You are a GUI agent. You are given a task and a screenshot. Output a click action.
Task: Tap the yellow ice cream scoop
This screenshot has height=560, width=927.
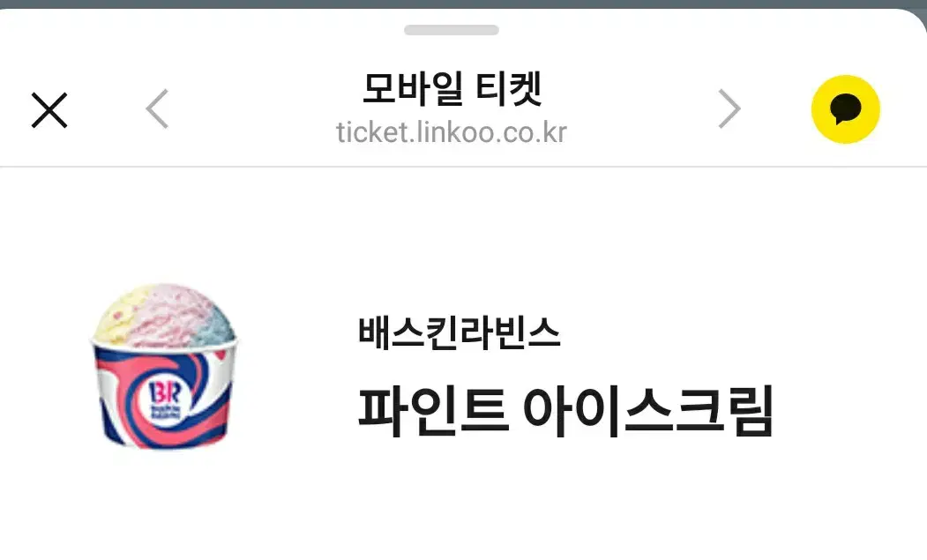click(x=118, y=317)
